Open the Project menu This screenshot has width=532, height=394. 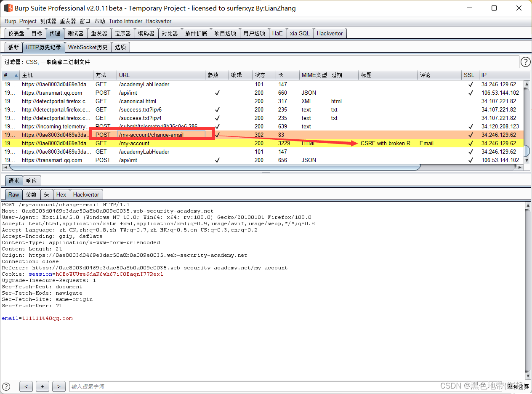click(x=28, y=21)
